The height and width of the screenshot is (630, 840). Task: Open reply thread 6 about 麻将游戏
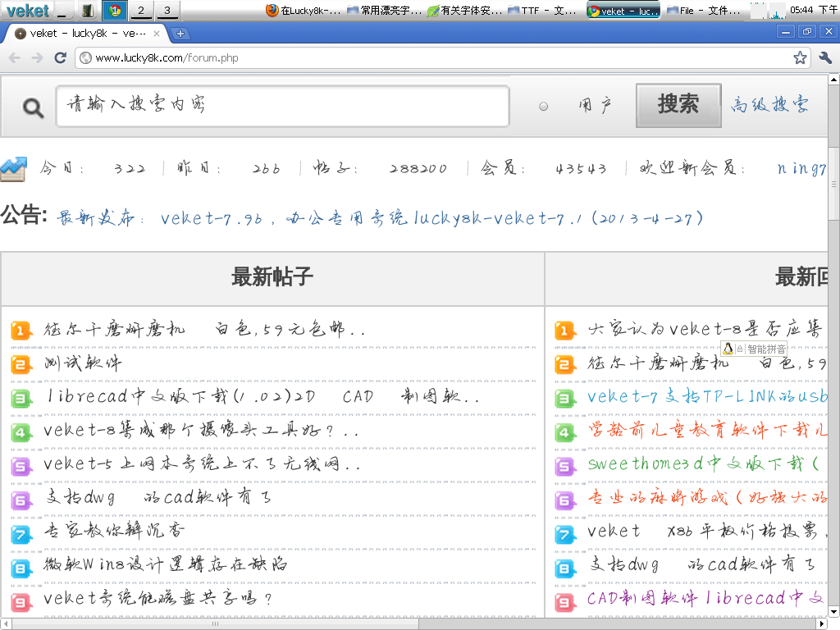tap(707, 497)
